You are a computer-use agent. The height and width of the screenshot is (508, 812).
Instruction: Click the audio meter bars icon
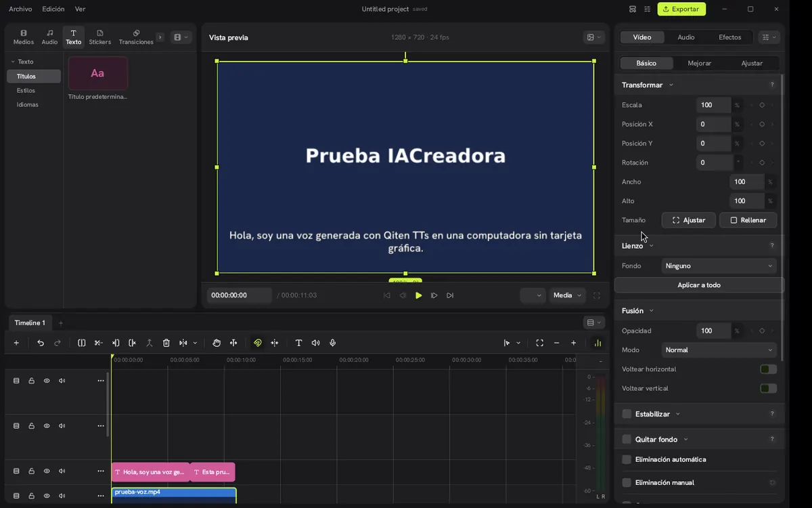coord(597,343)
